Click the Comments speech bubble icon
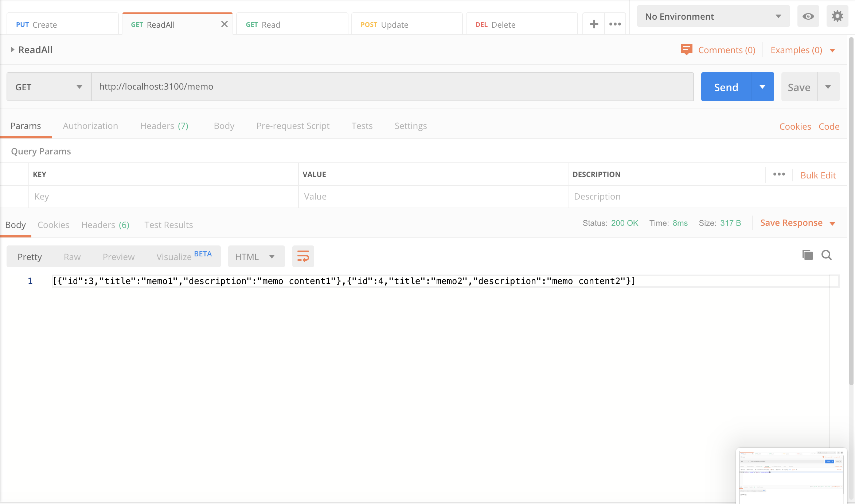 point(686,50)
